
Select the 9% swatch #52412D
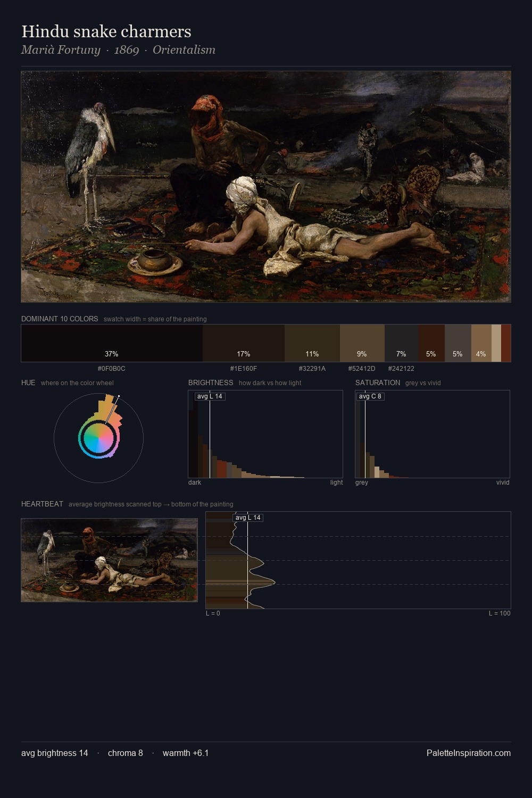point(362,343)
